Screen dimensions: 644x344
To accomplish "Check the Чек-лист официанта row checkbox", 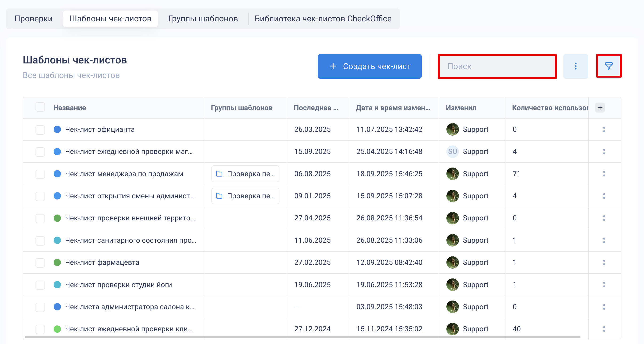I will 40,130.
